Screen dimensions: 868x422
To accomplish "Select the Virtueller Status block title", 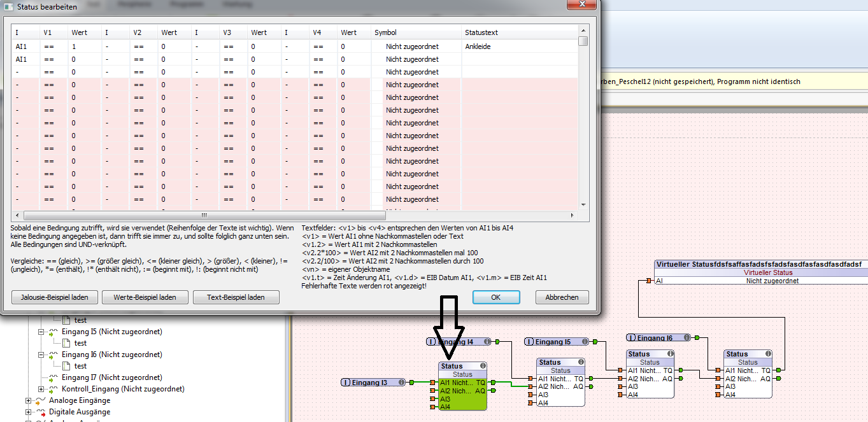I will pyautogui.click(x=758, y=264).
